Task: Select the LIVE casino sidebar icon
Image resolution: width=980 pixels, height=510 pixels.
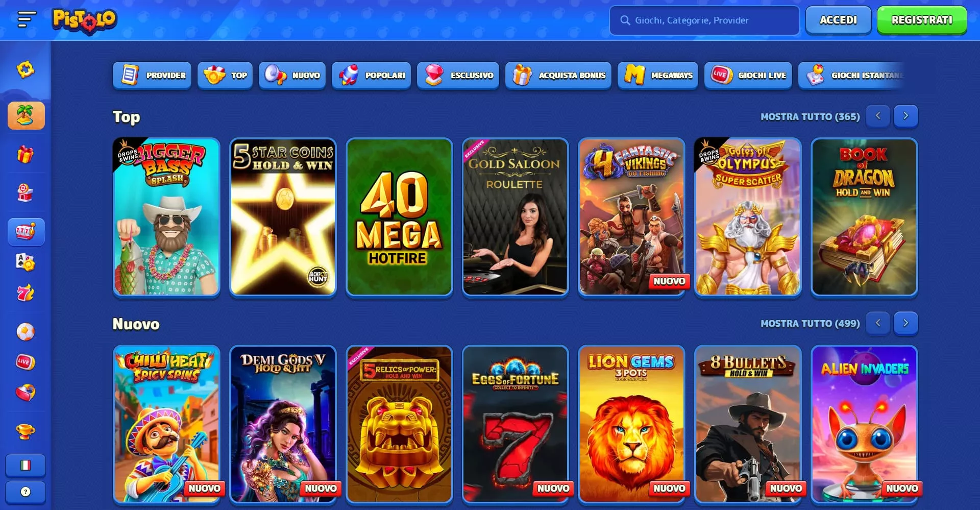Action: [x=26, y=362]
